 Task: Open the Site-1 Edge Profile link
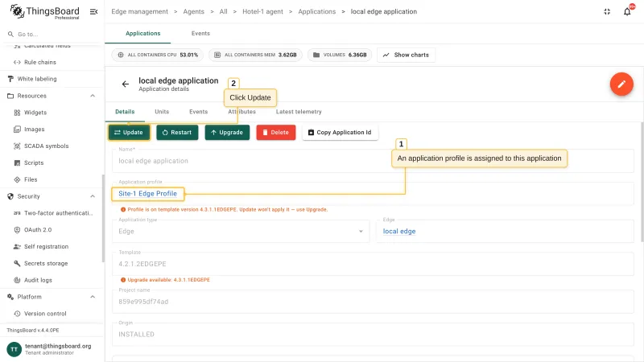tap(147, 194)
